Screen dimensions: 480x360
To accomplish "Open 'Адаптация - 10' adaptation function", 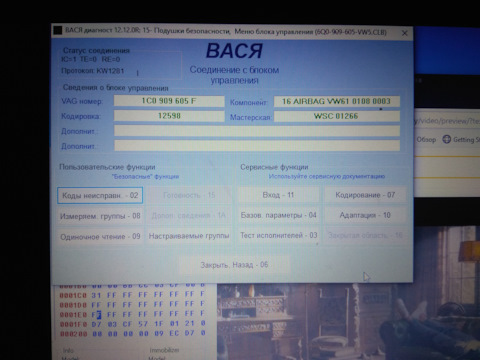I will tap(365, 215).
